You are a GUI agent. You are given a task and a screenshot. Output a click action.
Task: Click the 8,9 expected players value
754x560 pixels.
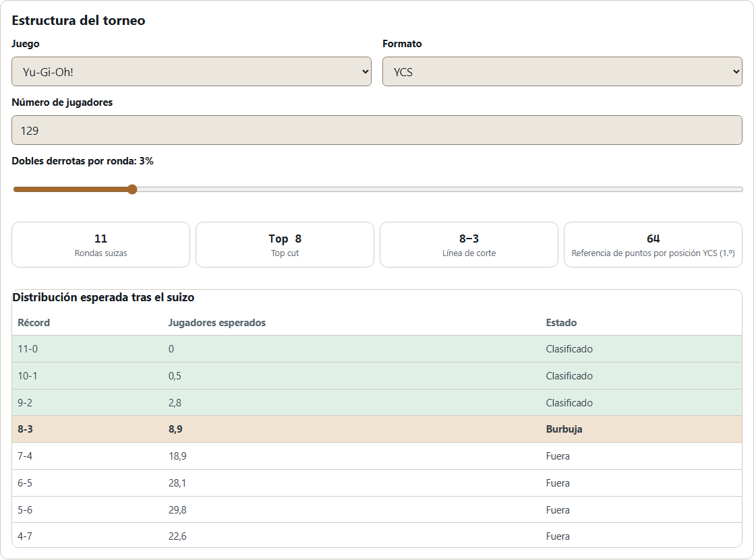pyautogui.click(x=175, y=429)
